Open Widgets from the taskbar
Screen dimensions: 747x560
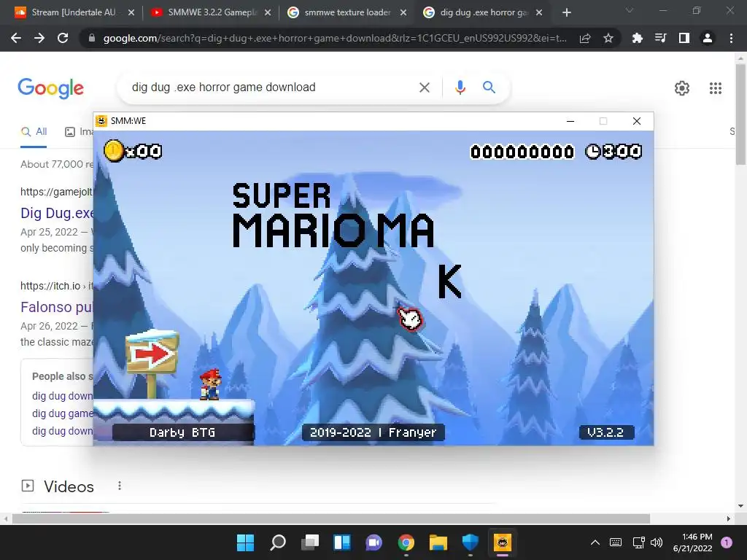pyautogui.click(x=342, y=542)
